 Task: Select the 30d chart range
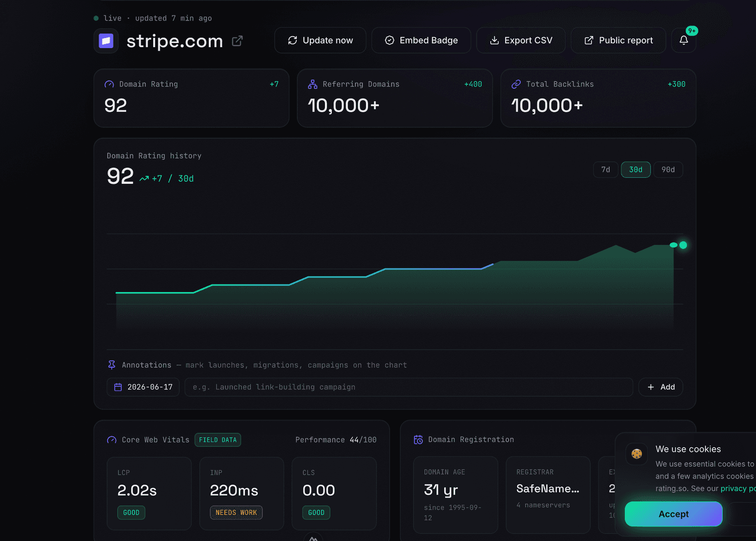636,170
